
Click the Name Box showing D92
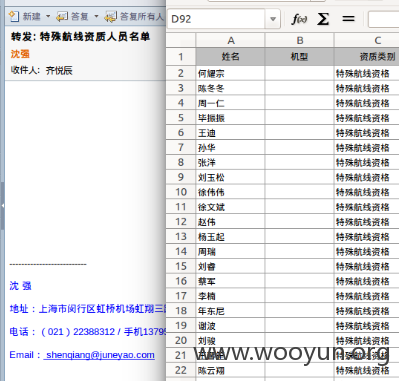point(217,19)
